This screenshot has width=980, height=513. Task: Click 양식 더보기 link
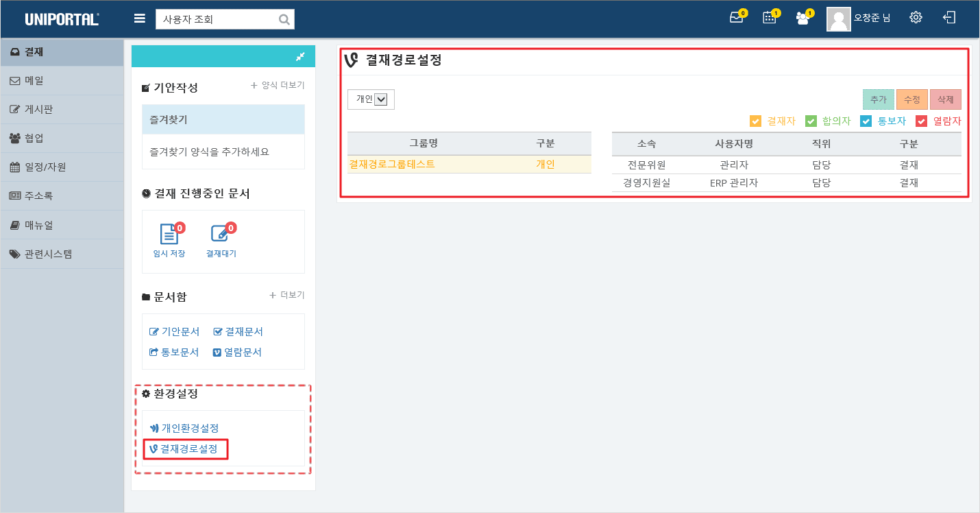(278, 86)
